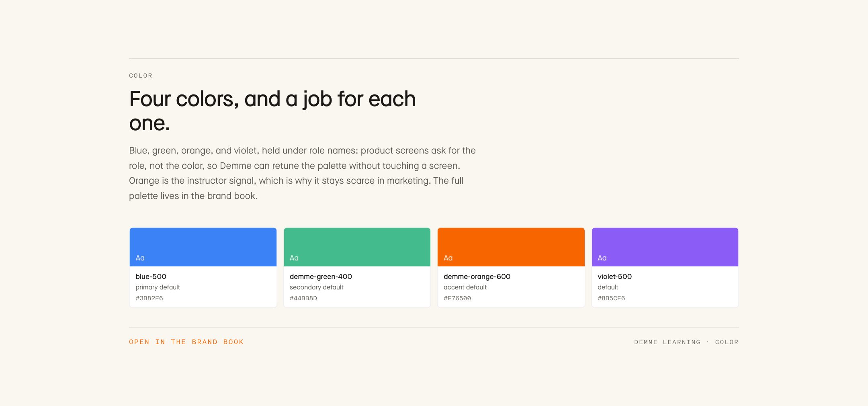This screenshot has width=868, height=406.
Task: Click the 'violet-500' token name
Action: tap(614, 277)
